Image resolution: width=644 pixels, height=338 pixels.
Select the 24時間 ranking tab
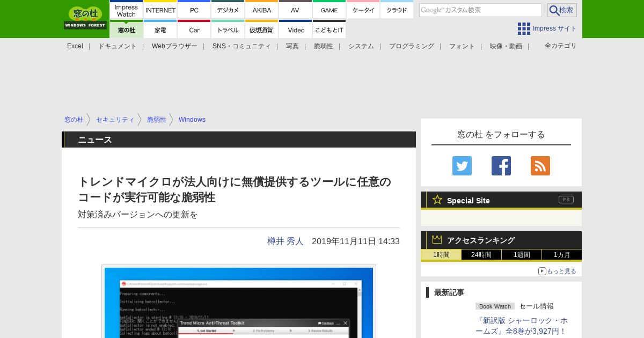click(481, 255)
